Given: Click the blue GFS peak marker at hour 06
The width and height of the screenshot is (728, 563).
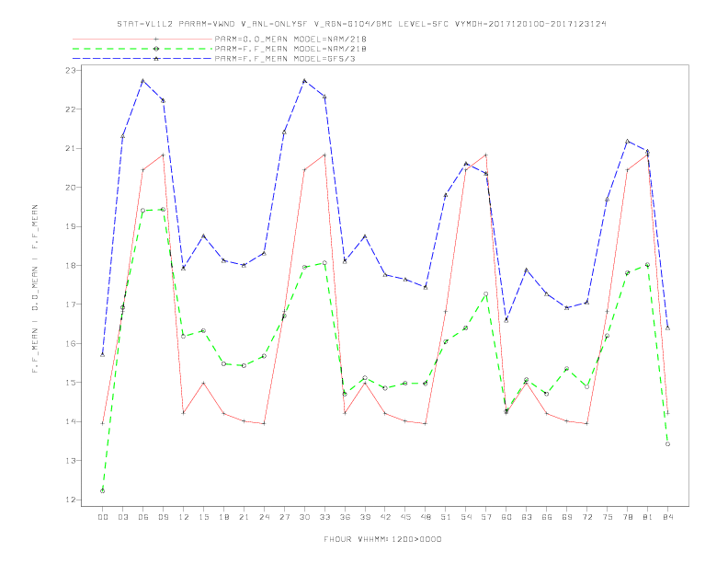Looking at the screenshot, I should click(143, 80).
